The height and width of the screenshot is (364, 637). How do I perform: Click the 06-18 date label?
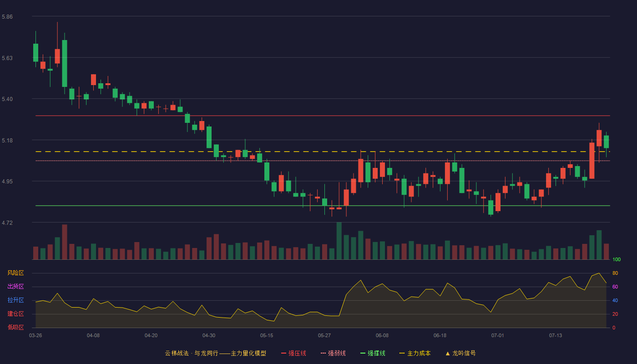[440, 335]
